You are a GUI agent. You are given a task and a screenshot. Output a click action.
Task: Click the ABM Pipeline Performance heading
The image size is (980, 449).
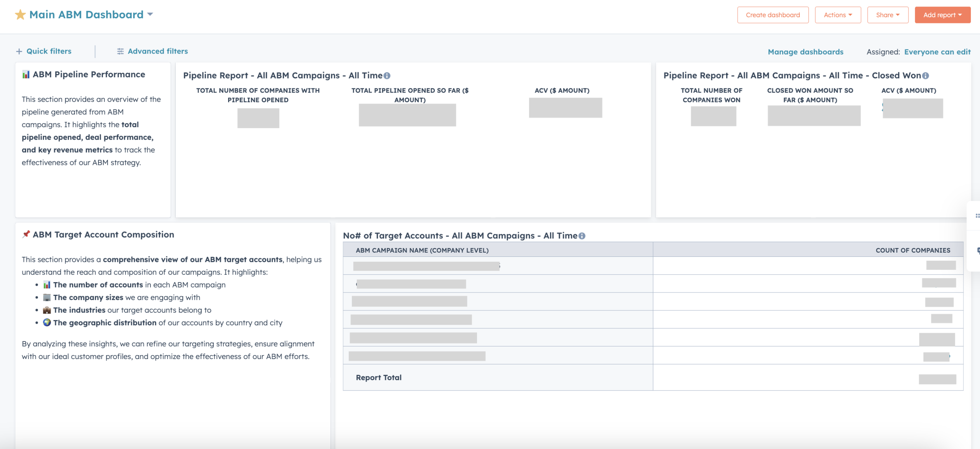click(89, 74)
